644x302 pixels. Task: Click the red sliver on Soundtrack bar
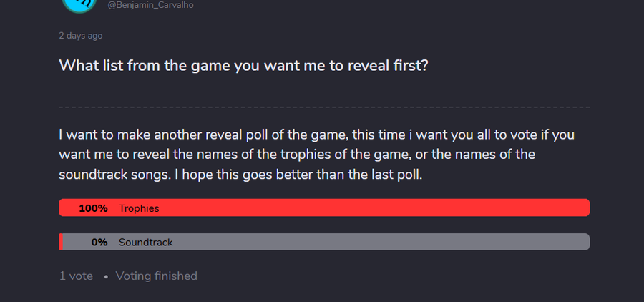point(61,243)
